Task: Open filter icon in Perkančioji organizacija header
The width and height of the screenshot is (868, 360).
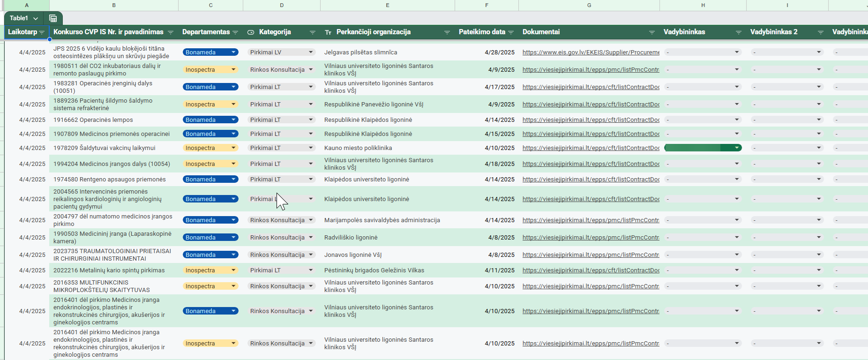Action: pyautogui.click(x=447, y=32)
